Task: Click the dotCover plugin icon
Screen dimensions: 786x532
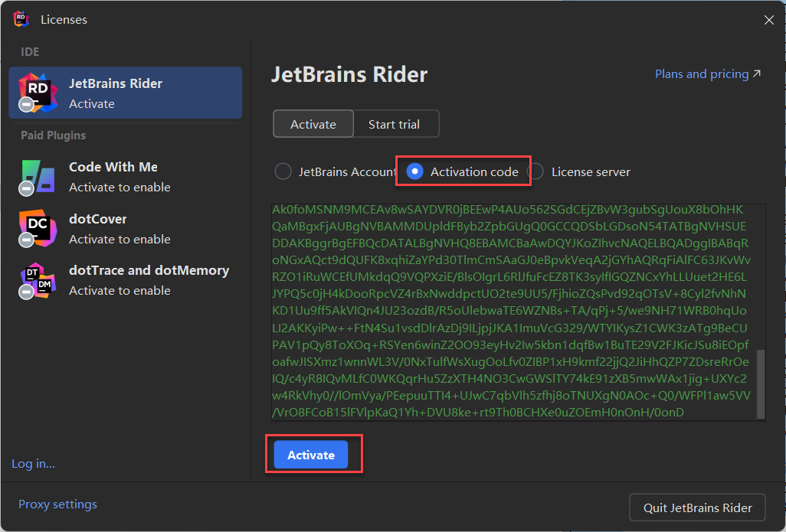Action: tap(38, 229)
